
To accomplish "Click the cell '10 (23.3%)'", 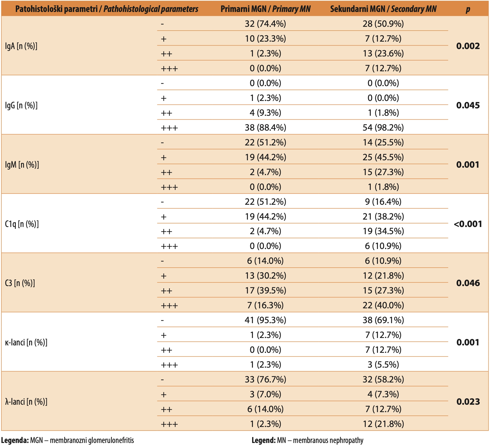I will [x=265, y=39].
